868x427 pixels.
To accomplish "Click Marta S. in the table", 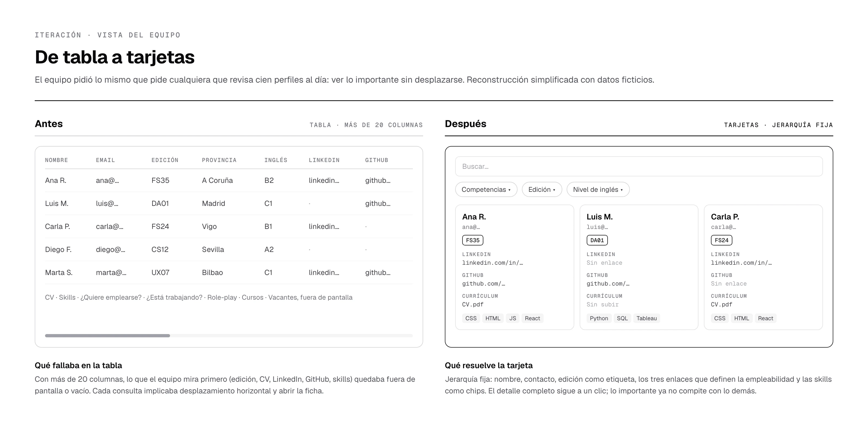I will [x=59, y=273].
